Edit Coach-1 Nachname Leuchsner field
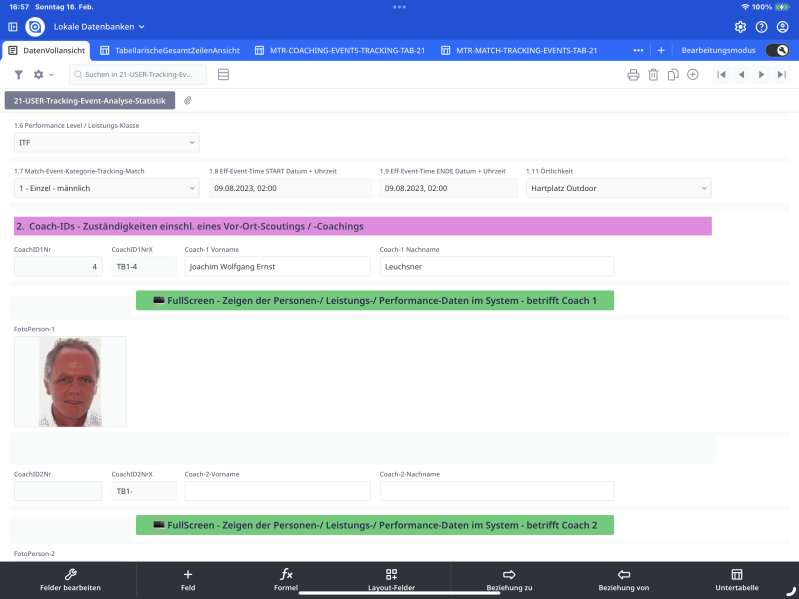Viewport: 799px width, 599px height. (497, 266)
